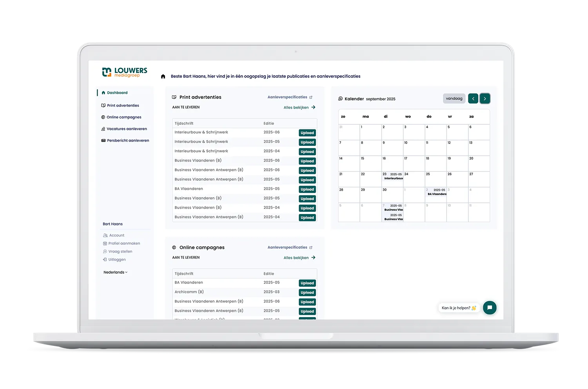Upload for online BA Vlaanderen 2025-05

(x=307, y=283)
